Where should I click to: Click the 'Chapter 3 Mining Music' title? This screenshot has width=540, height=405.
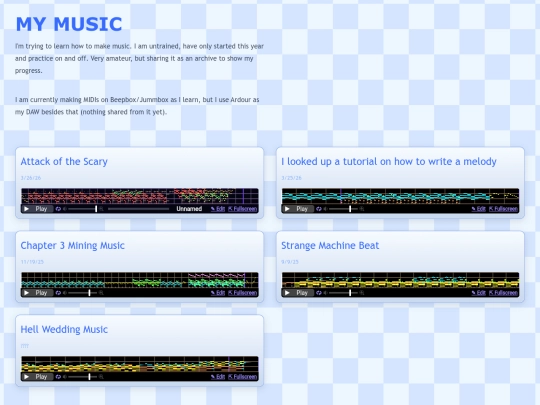coord(72,246)
